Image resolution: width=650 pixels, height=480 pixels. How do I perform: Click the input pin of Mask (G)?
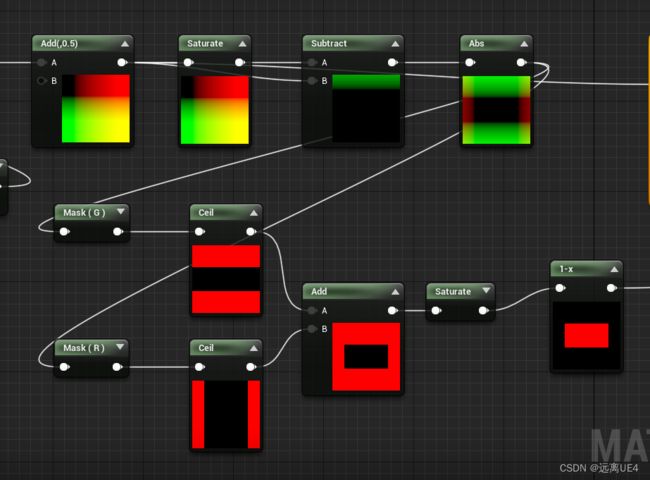pyautogui.click(x=65, y=231)
